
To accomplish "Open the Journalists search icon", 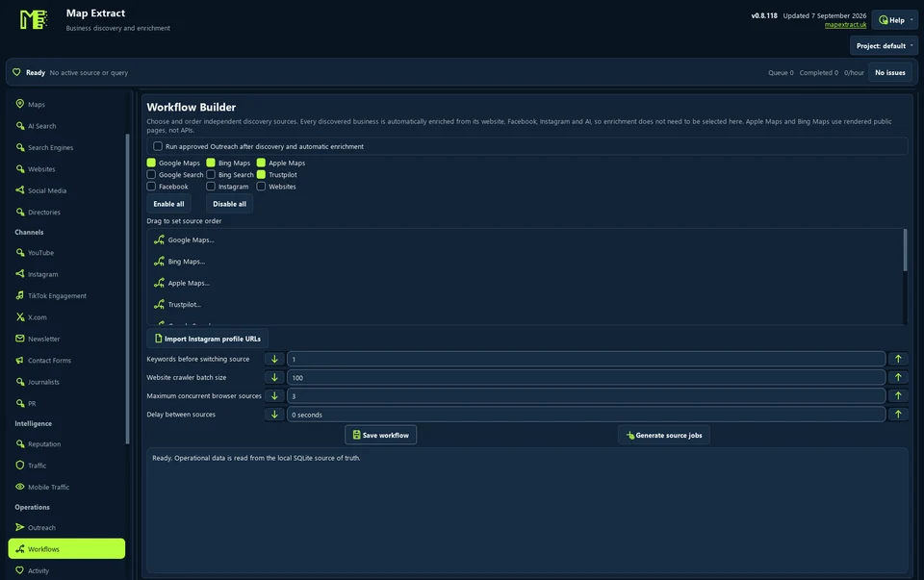I will click(20, 382).
